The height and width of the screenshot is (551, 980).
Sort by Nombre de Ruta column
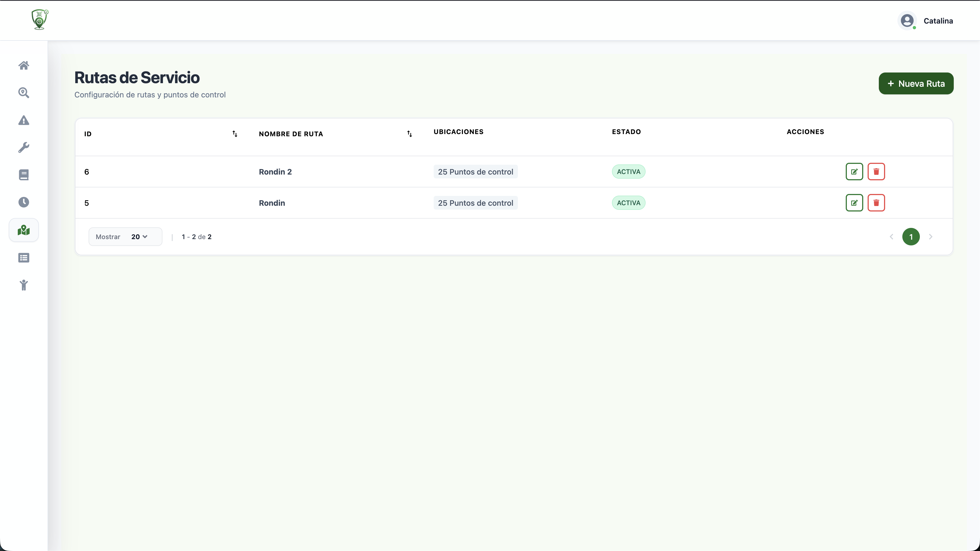click(409, 134)
